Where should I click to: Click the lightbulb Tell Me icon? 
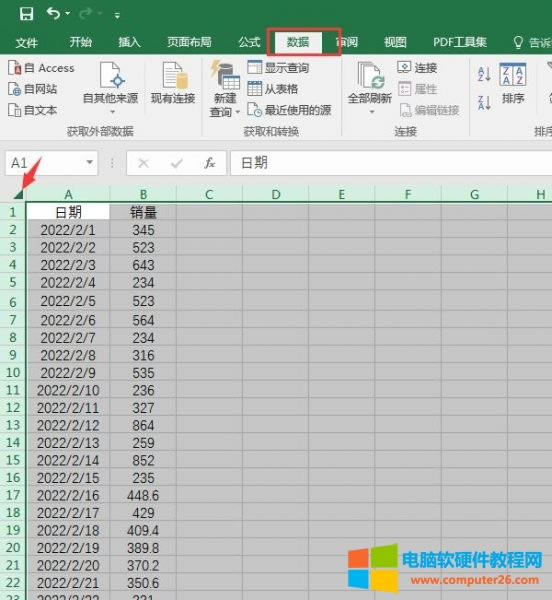tap(518, 42)
